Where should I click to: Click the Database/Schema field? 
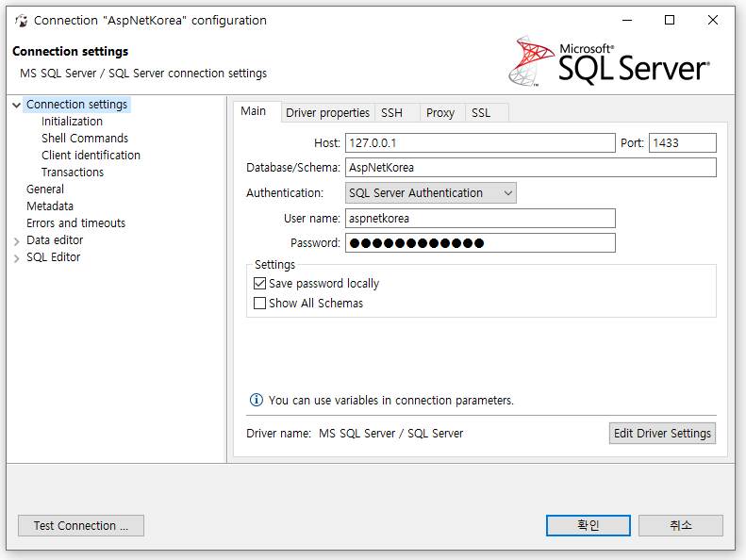[530, 168]
